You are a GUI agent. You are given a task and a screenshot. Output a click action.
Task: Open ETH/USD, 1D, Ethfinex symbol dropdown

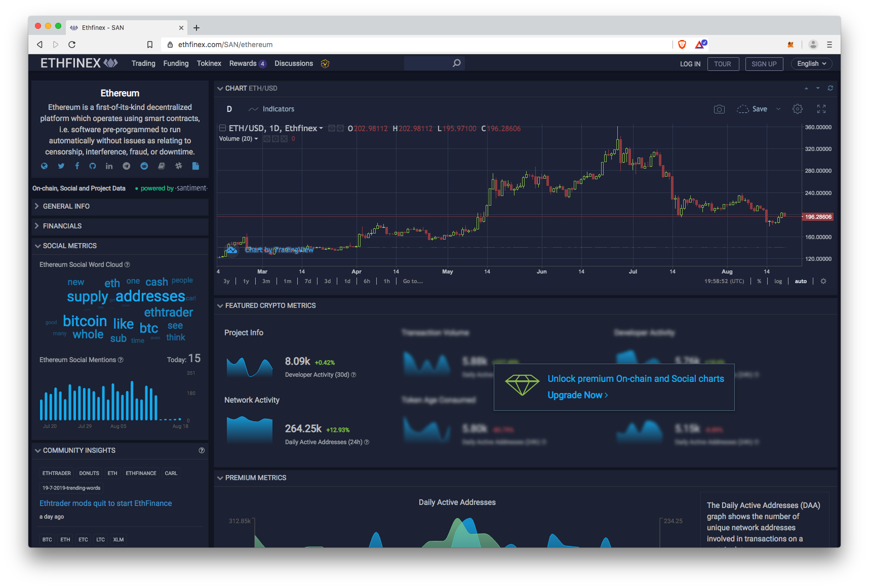click(x=321, y=128)
